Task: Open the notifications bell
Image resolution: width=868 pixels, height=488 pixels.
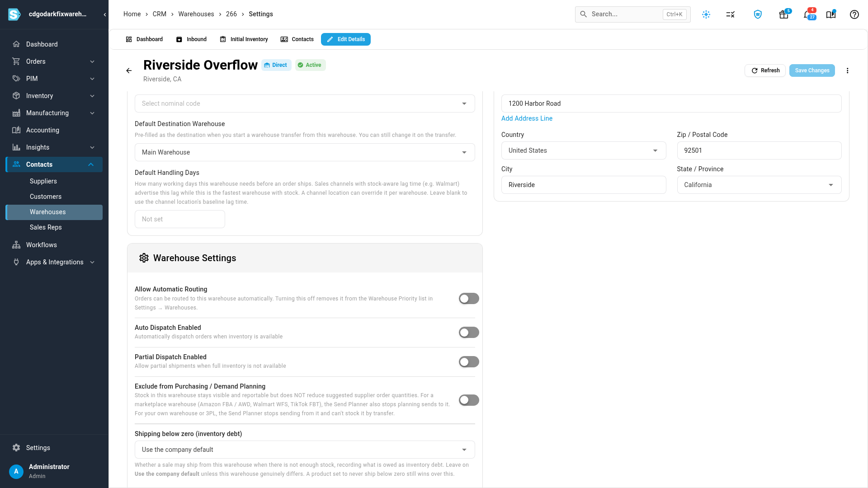Action: coord(807,14)
